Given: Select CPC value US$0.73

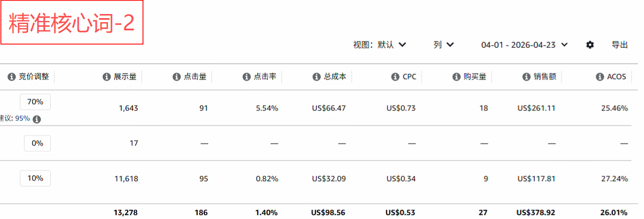Looking at the screenshot, I should point(401,109).
